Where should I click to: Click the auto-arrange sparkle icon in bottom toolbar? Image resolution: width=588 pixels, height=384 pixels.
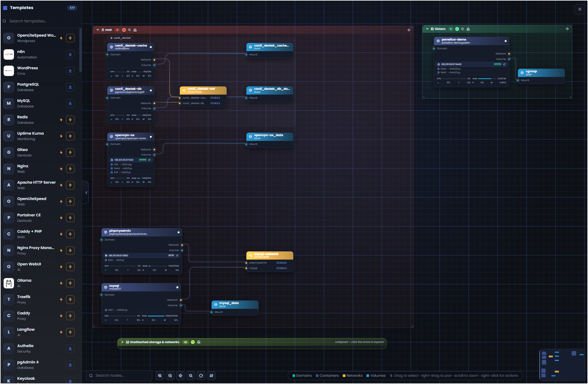tap(191, 376)
